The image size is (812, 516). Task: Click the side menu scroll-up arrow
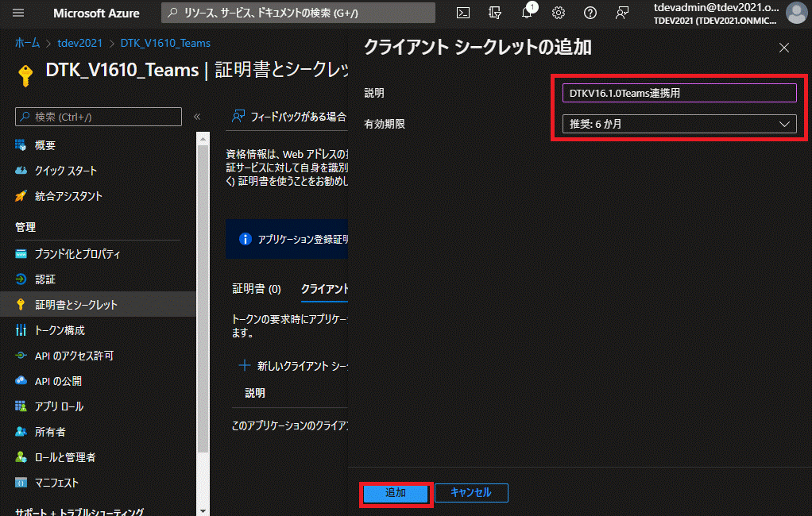[203, 139]
